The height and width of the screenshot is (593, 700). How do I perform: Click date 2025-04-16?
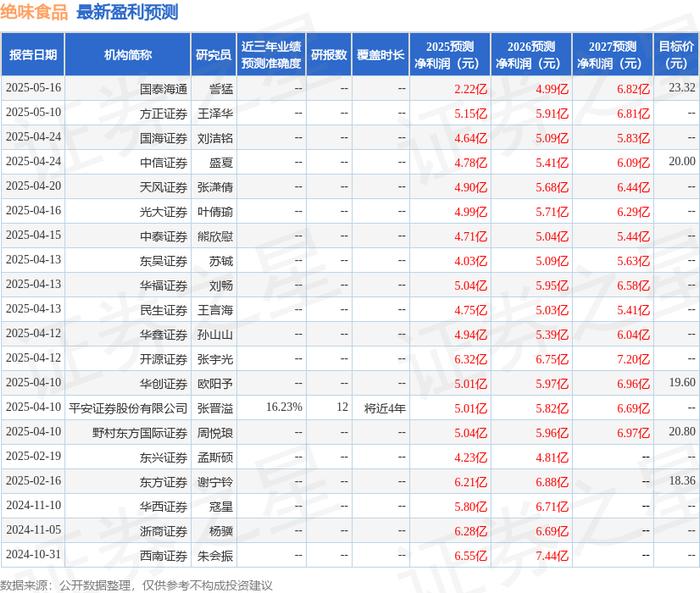coord(33,211)
